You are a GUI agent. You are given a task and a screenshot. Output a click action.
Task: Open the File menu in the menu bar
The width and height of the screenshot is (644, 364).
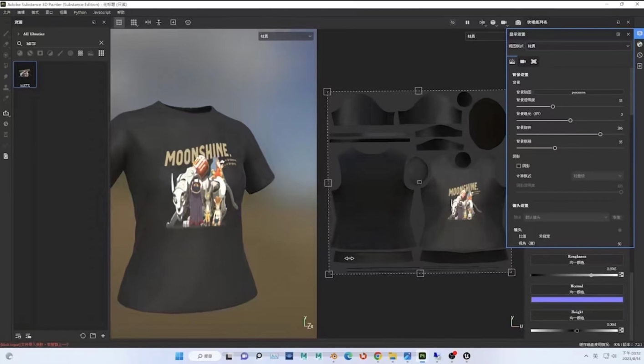tap(6, 12)
